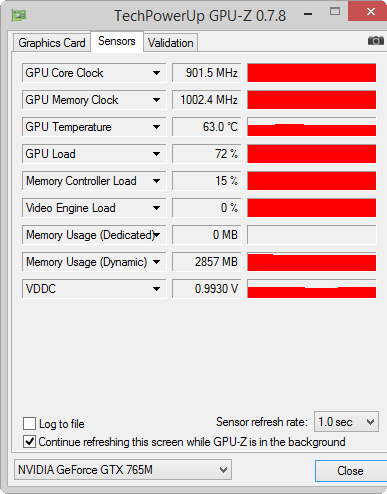
Task: Minimize the GPU-Z window
Action: tap(308, 14)
